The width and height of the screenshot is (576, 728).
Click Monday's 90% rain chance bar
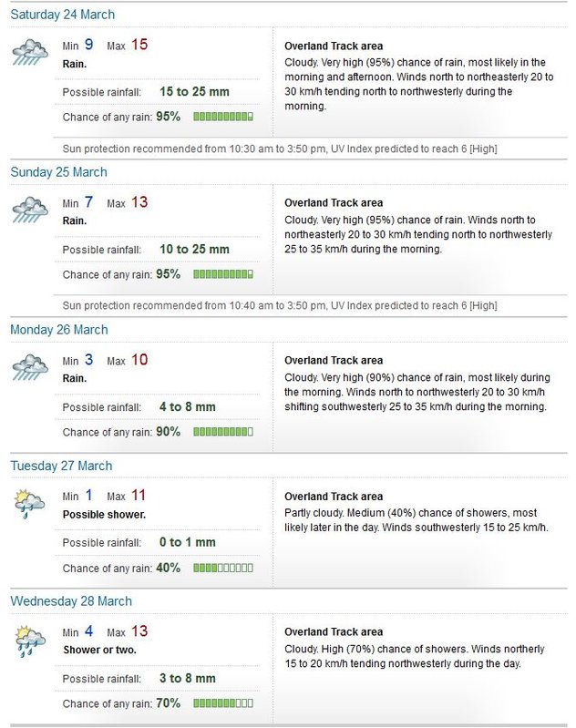223,432
